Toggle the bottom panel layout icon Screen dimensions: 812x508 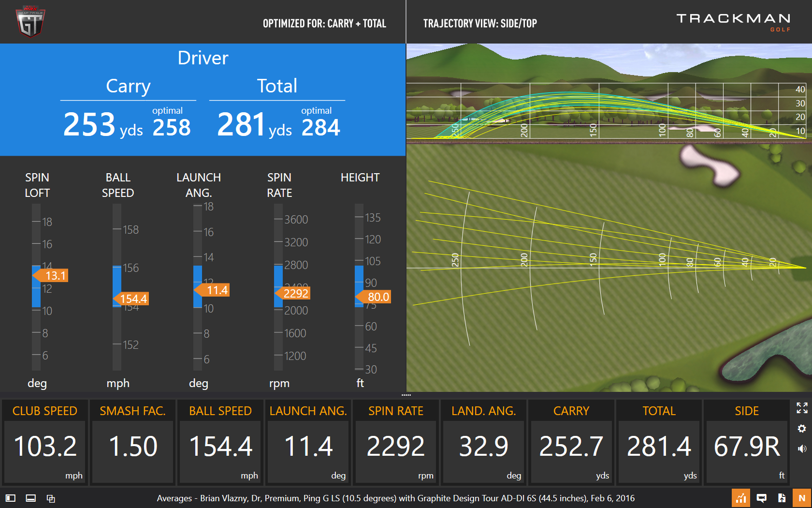30,498
